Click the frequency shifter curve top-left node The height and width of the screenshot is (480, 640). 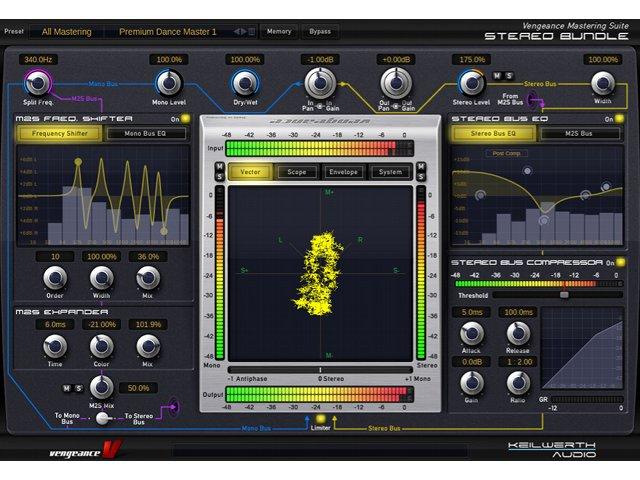(78, 162)
